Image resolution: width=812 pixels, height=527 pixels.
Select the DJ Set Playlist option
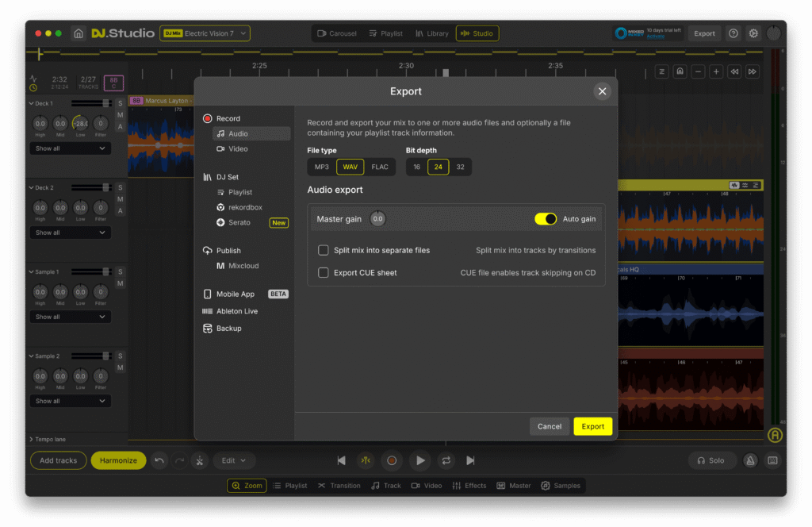tap(235, 192)
